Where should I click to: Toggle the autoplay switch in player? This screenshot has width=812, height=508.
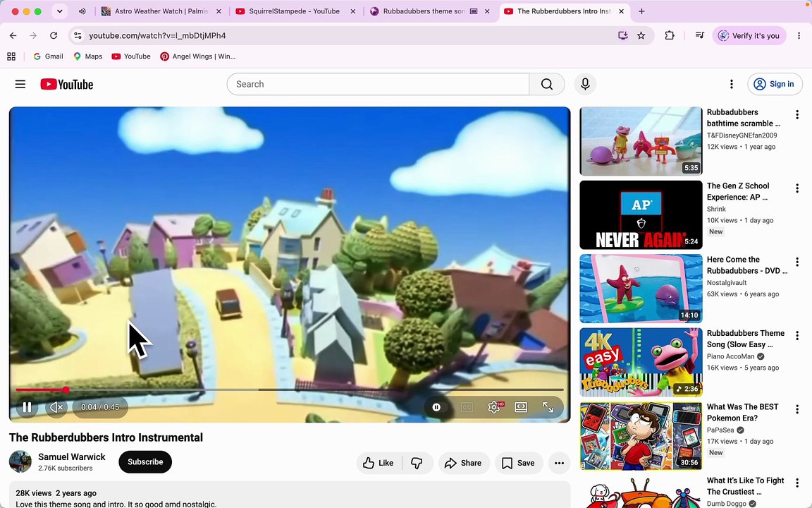click(x=437, y=407)
